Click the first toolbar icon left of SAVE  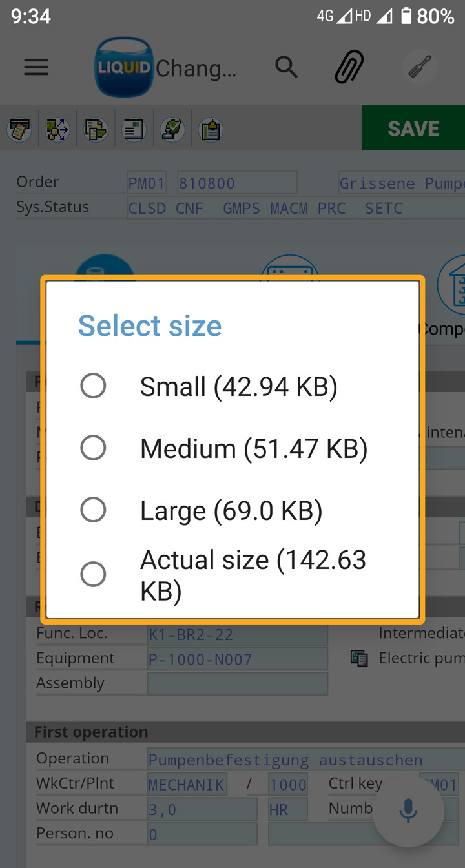coord(19,130)
